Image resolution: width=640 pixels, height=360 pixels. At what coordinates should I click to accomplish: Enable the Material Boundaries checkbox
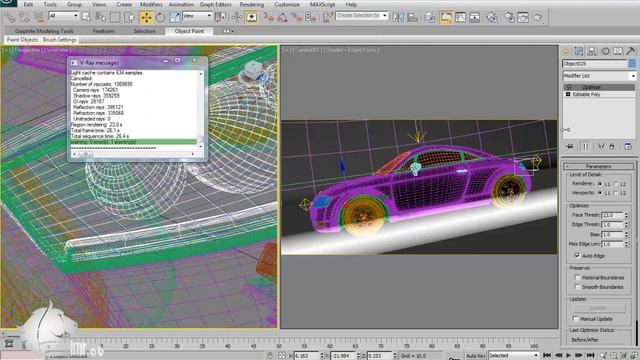click(577, 278)
